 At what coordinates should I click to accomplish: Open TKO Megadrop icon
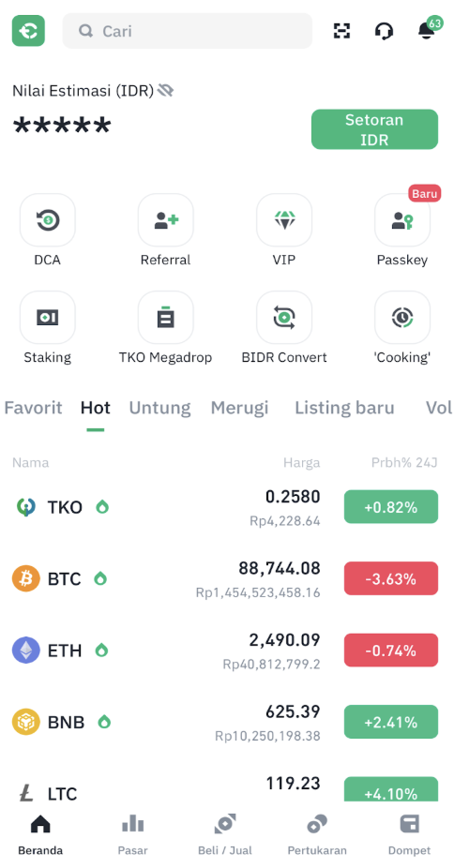pos(165,317)
